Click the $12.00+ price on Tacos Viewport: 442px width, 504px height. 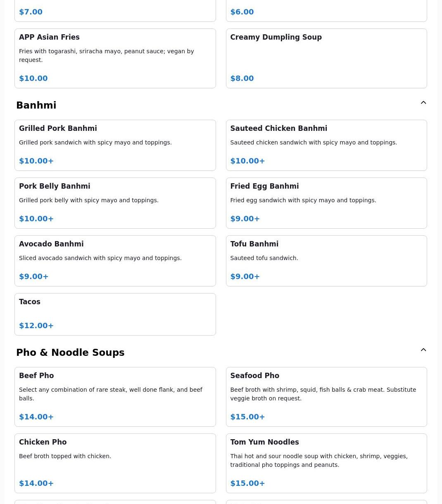(36, 326)
